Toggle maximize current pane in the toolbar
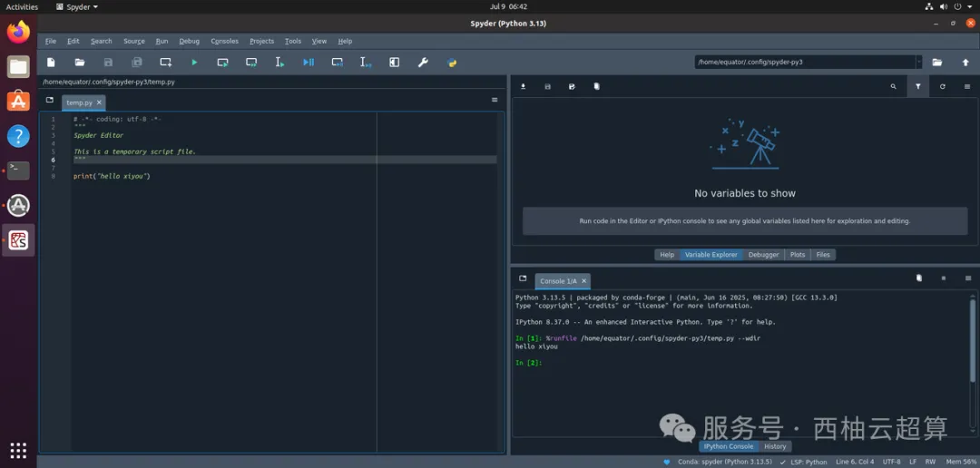The image size is (980, 468). [394, 63]
